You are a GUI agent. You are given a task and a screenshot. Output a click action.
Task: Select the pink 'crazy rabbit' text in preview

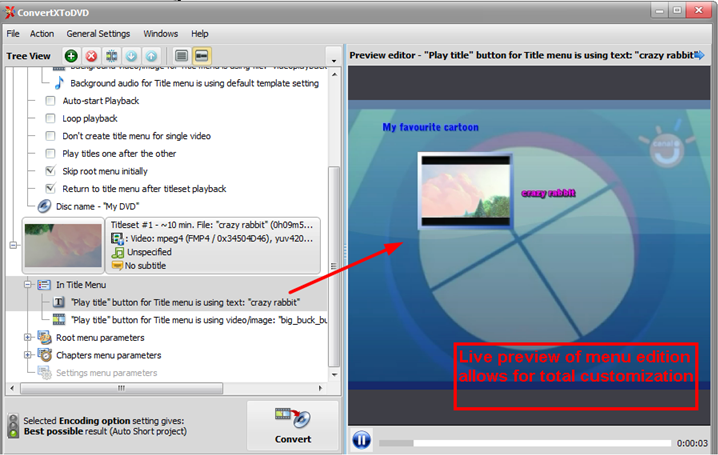(548, 193)
